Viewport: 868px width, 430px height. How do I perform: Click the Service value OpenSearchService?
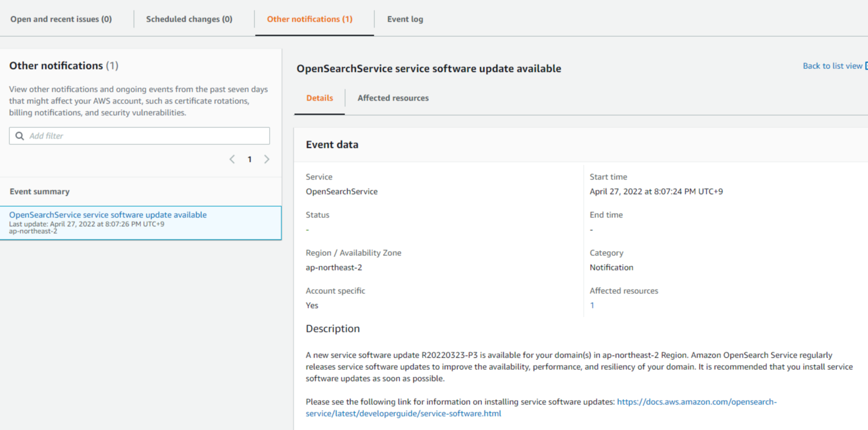coord(342,192)
